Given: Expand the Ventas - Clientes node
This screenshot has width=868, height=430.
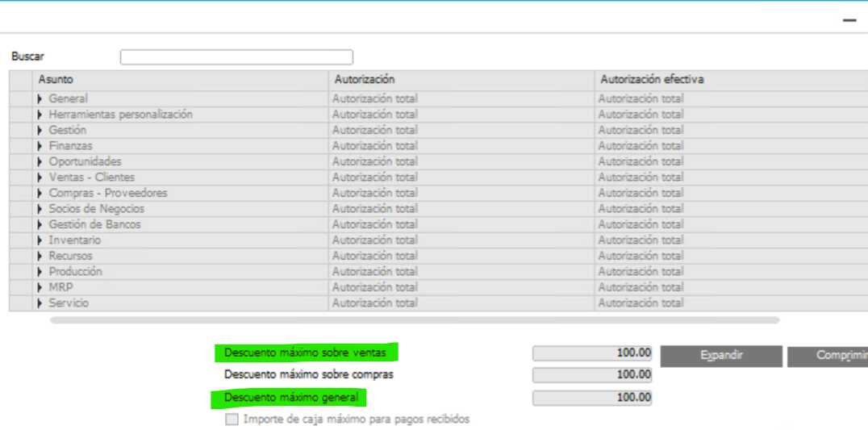Looking at the screenshot, I should 40,177.
